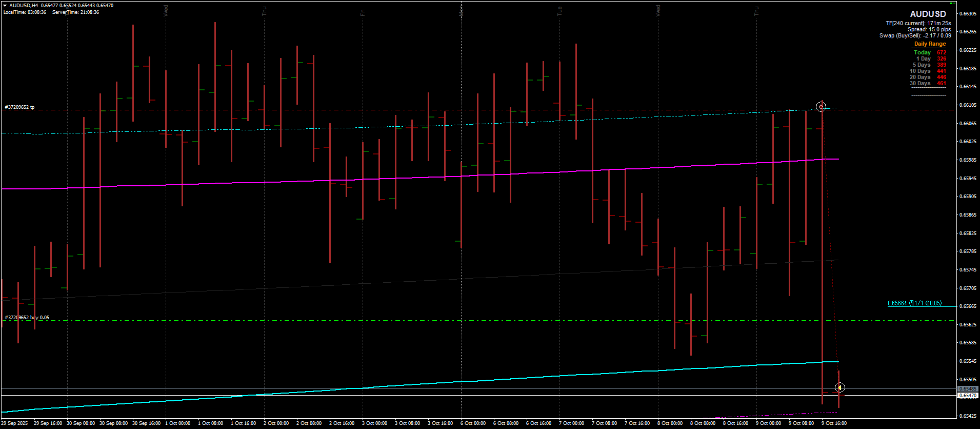Click the gray 0.65485 ask price tag
The image size is (980, 429).
968,389
